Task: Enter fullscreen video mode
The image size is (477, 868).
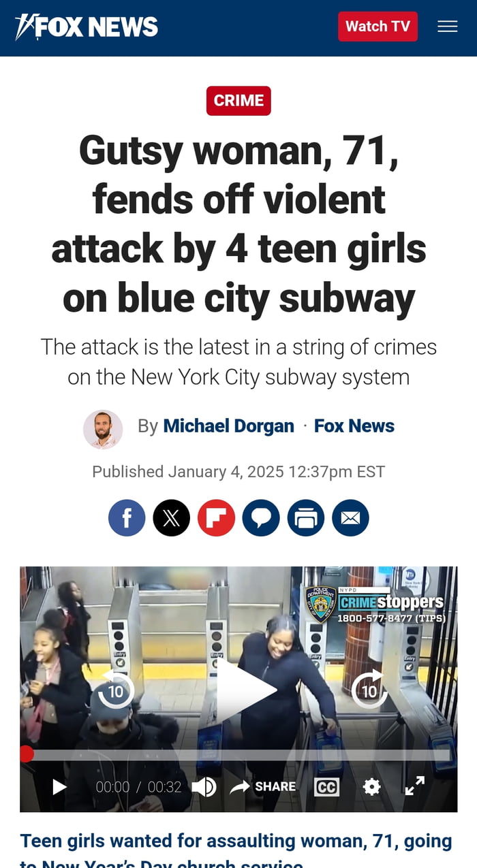Action: click(x=415, y=786)
